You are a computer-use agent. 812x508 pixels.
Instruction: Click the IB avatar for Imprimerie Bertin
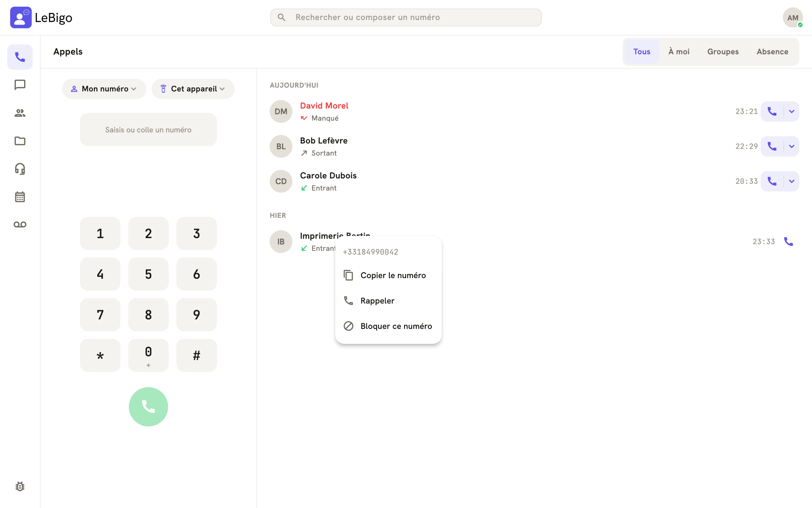click(281, 242)
